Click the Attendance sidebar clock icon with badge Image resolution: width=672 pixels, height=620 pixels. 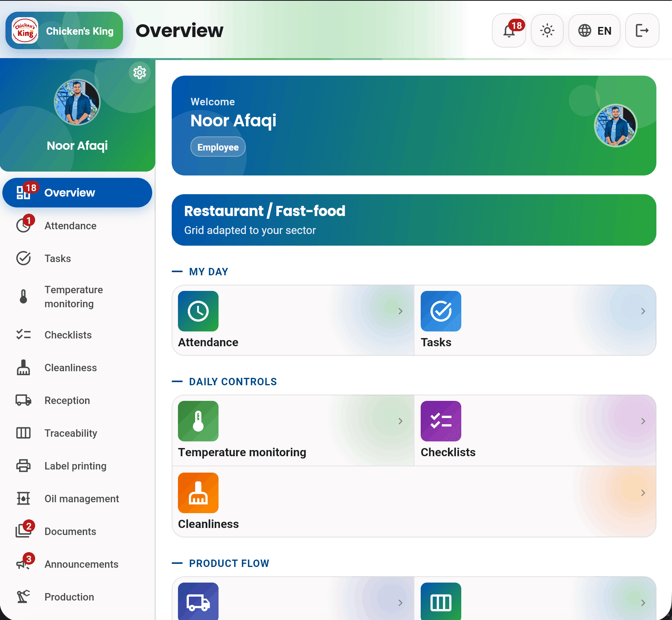24,225
